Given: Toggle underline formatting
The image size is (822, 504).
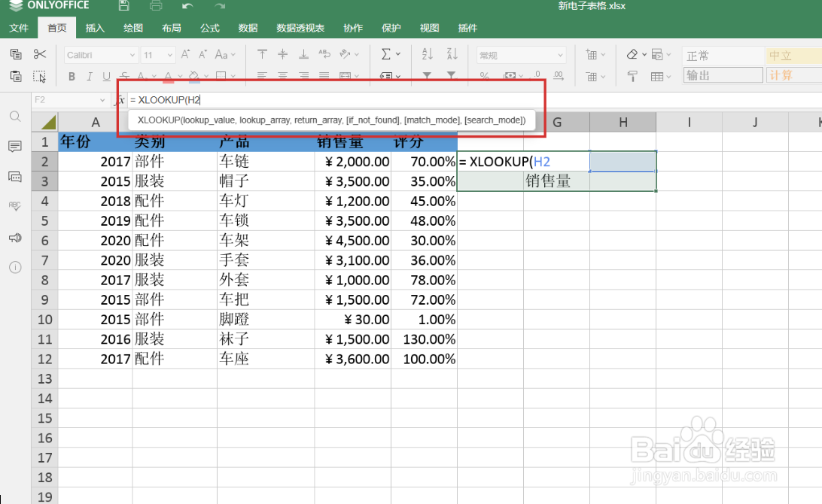Looking at the screenshot, I should click(x=107, y=74).
